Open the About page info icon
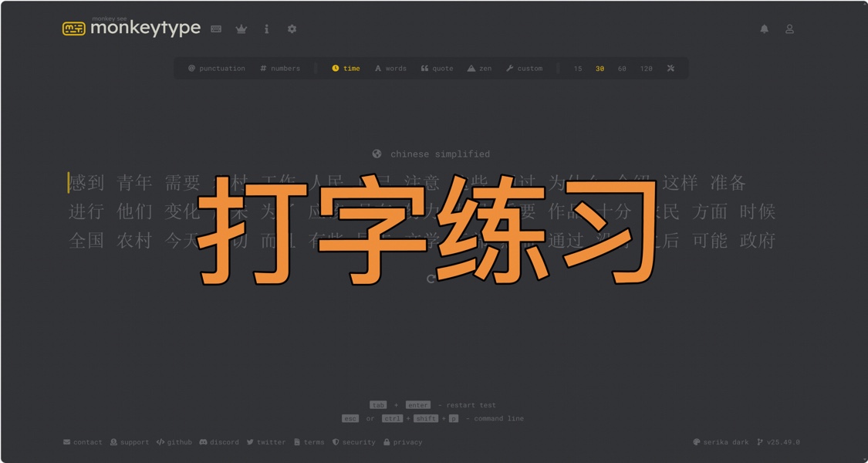This screenshot has width=868, height=463. point(266,29)
